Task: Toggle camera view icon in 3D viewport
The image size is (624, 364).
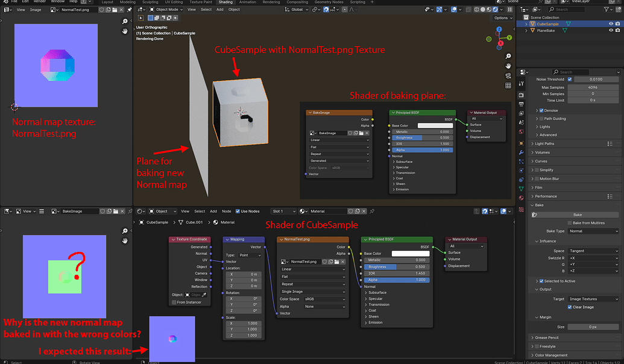Action: click(x=508, y=75)
